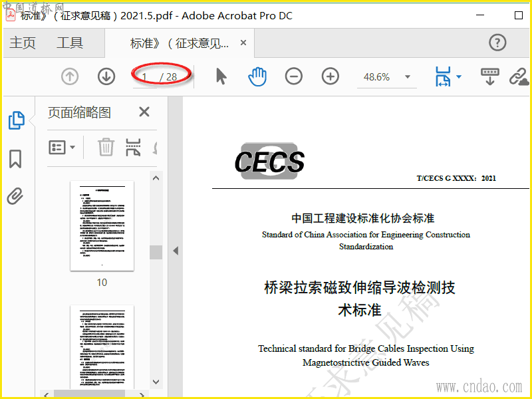This screenshot has width=532, height=399.
Task: Switch to the 工具 tab
Action: coord(70,43)
